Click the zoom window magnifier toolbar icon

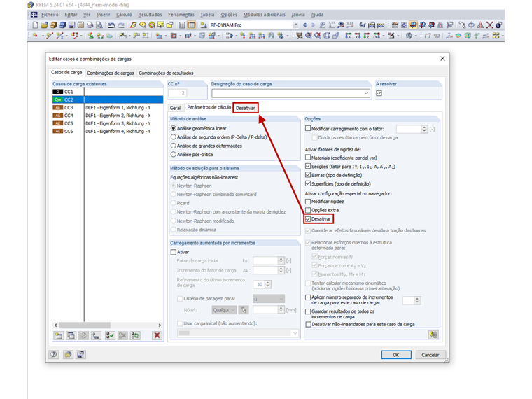(309, 35)
